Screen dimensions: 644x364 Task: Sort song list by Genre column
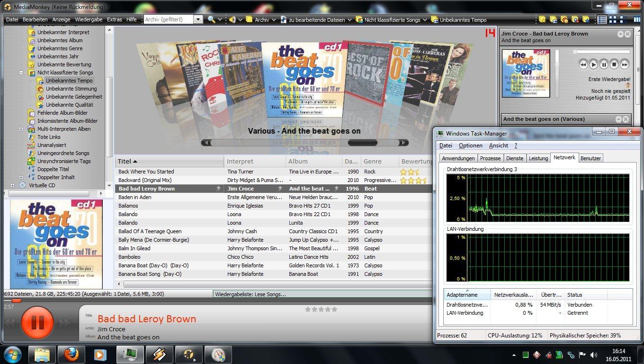tap(380, 161)
